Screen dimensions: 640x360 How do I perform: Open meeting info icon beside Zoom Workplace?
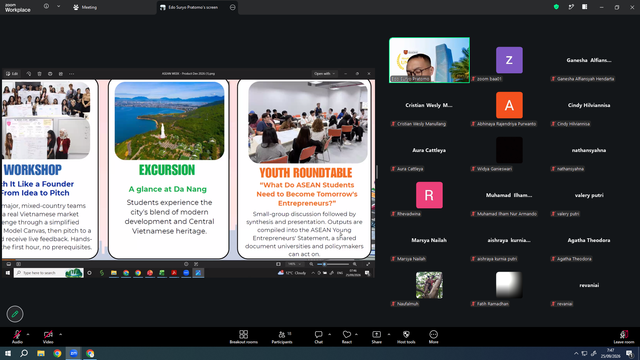[x=46, y=7]
